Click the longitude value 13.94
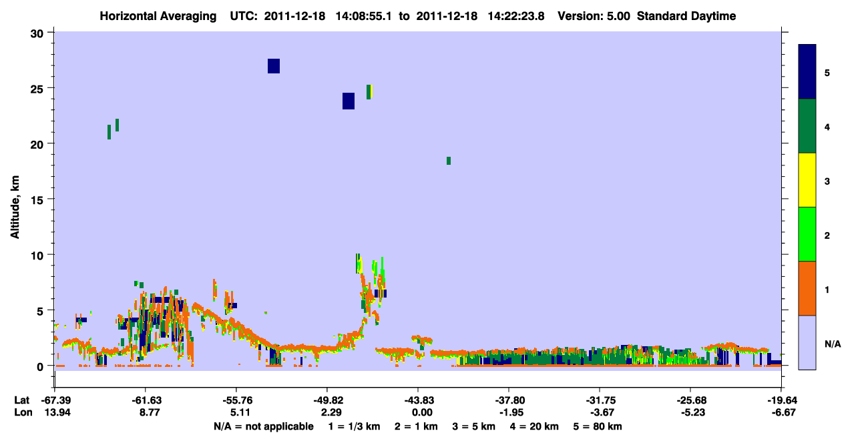This screenshot has width=868, height=445. coord(57,412)
